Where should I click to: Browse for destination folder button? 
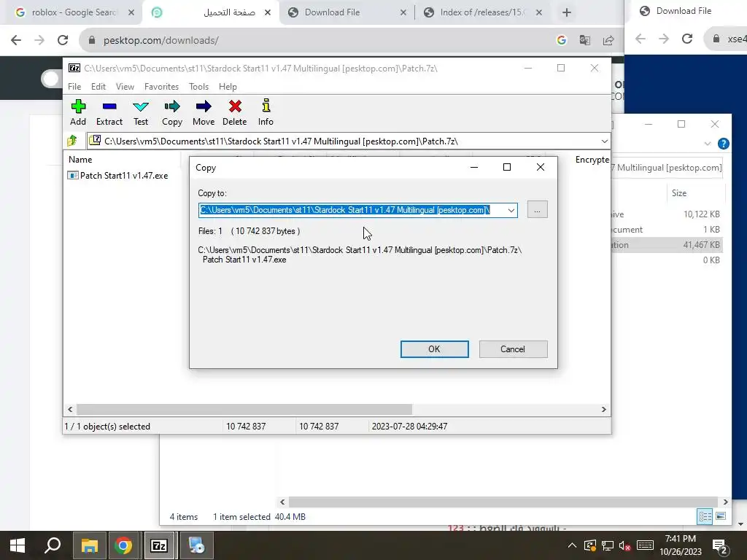[x=538, y=210]
